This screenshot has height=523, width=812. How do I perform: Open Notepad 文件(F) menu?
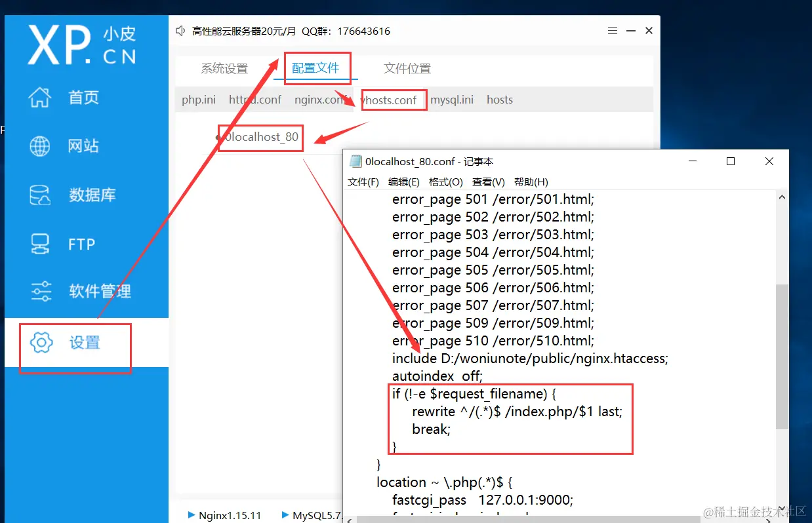(363, 182)
